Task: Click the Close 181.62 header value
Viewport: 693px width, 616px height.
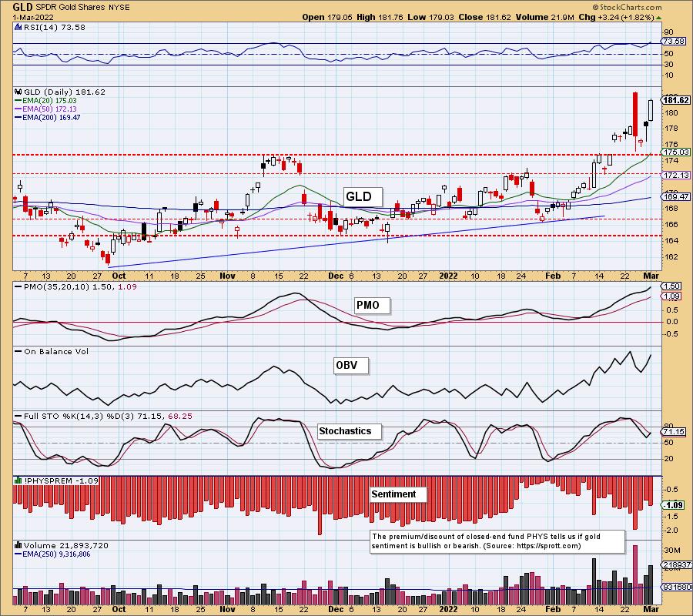Action: 484,17
